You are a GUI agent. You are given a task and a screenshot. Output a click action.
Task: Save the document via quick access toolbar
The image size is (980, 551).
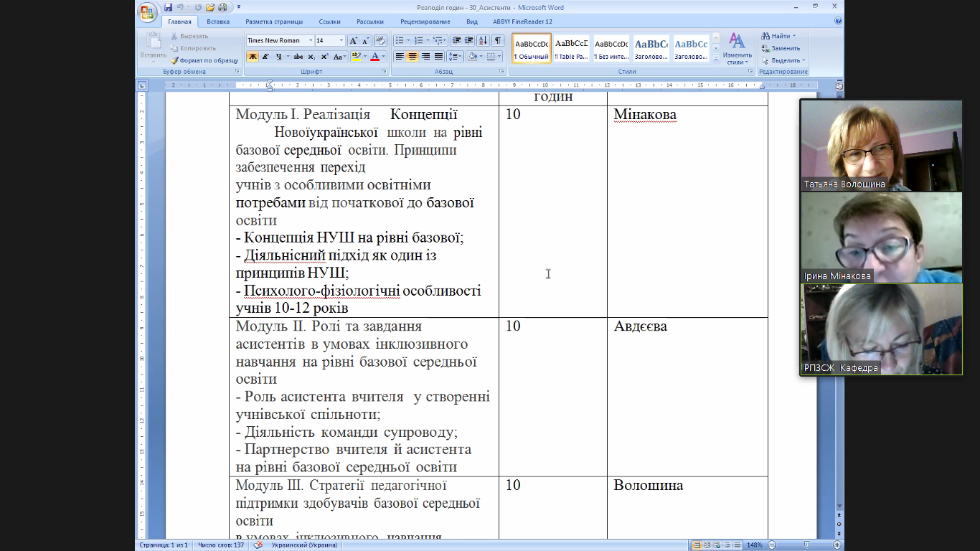pos(168,7)
